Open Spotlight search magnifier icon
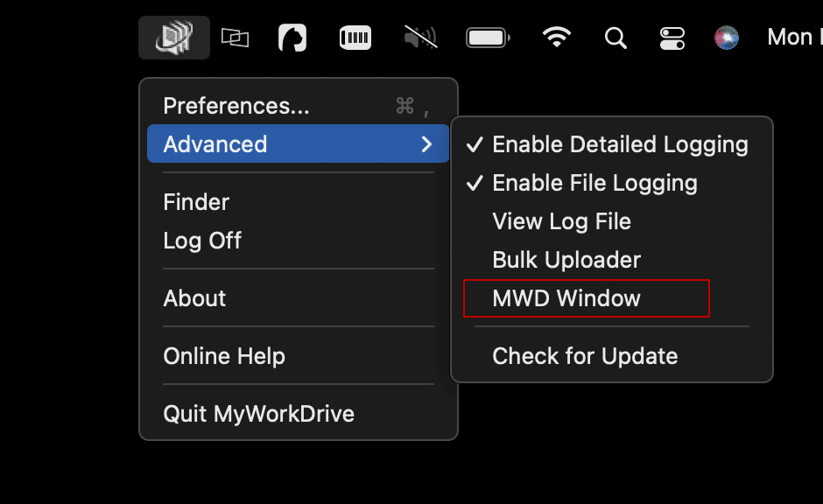823x504 pixels. point(616,38)
